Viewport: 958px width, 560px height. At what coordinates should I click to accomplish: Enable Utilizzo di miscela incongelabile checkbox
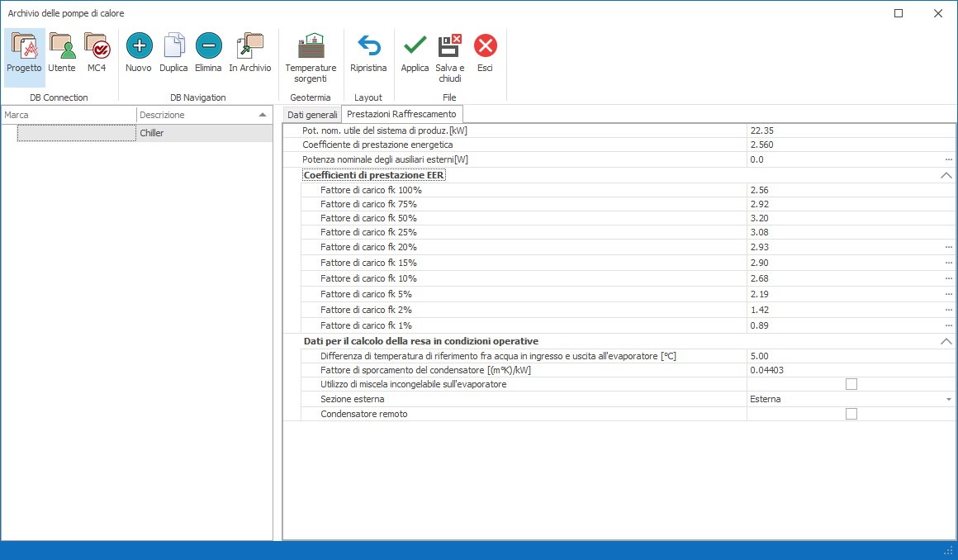tap(851, 384)
